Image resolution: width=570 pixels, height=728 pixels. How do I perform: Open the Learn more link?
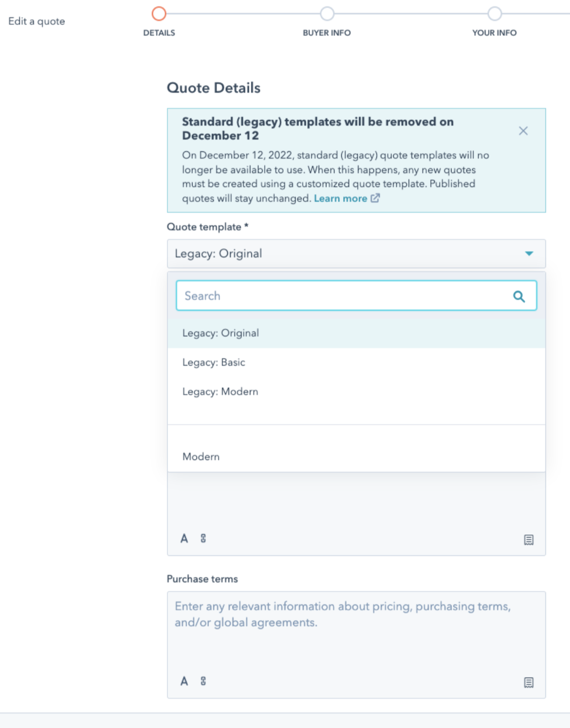click(x=340, y=198)
